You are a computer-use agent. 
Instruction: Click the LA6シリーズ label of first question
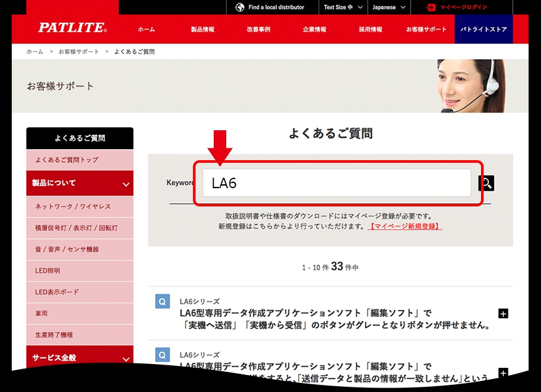pos(199,301)
